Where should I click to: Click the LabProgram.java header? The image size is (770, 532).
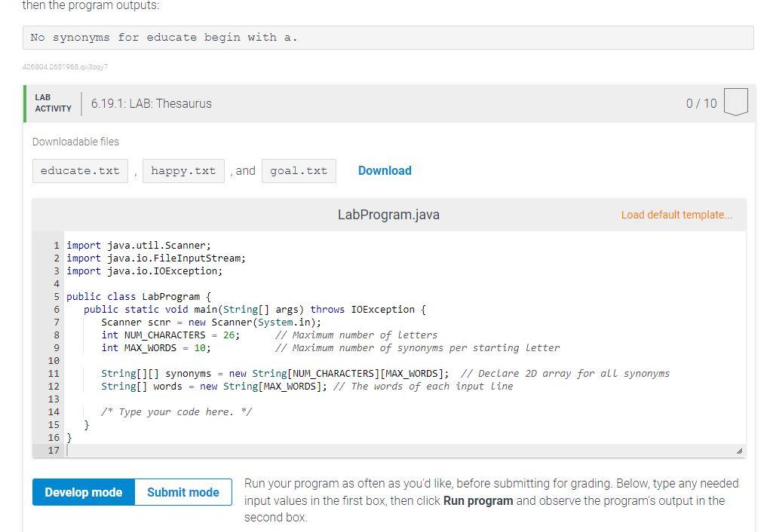point(388,215)
